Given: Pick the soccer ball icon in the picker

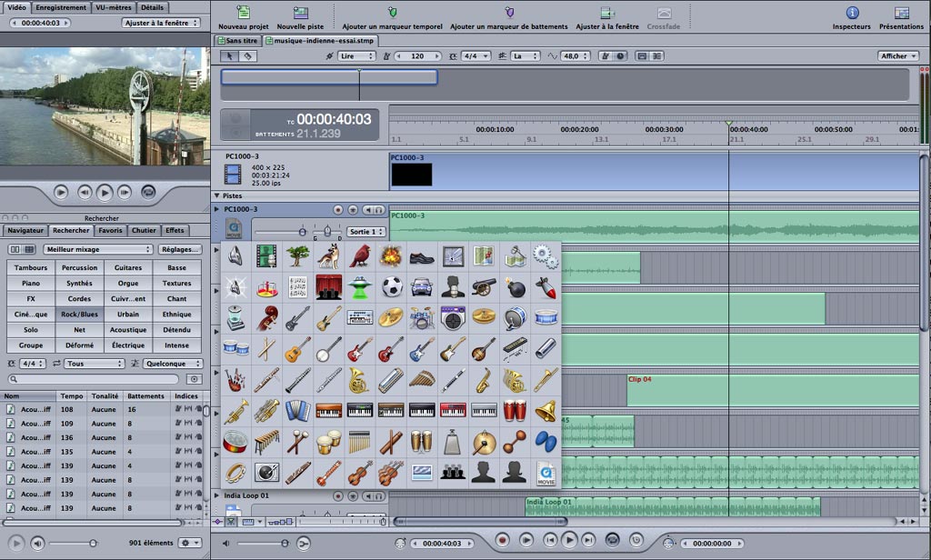Looking at the screenshot, I should coord(391,287).
